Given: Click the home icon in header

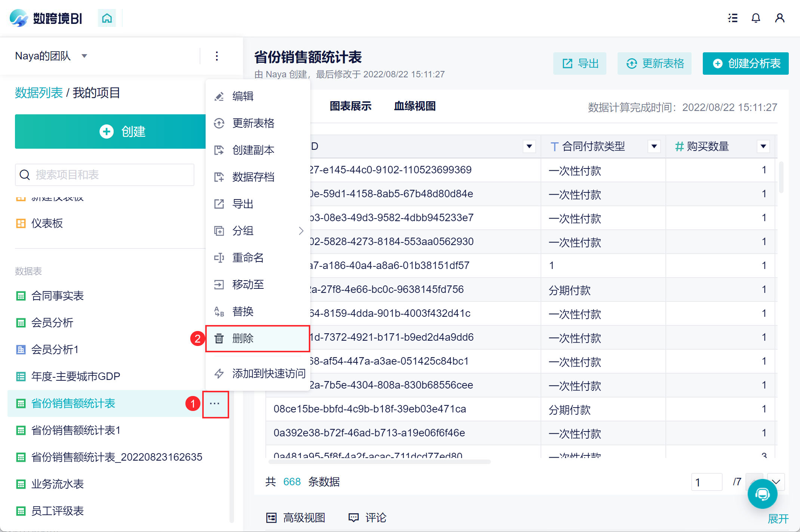Looking at the screenshot, I should (107, 18).
